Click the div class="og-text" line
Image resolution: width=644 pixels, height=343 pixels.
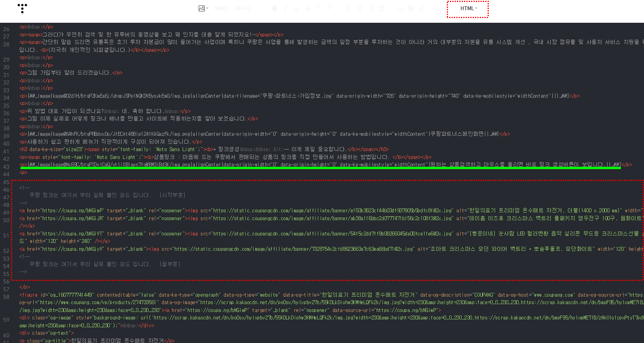(47, 333)
